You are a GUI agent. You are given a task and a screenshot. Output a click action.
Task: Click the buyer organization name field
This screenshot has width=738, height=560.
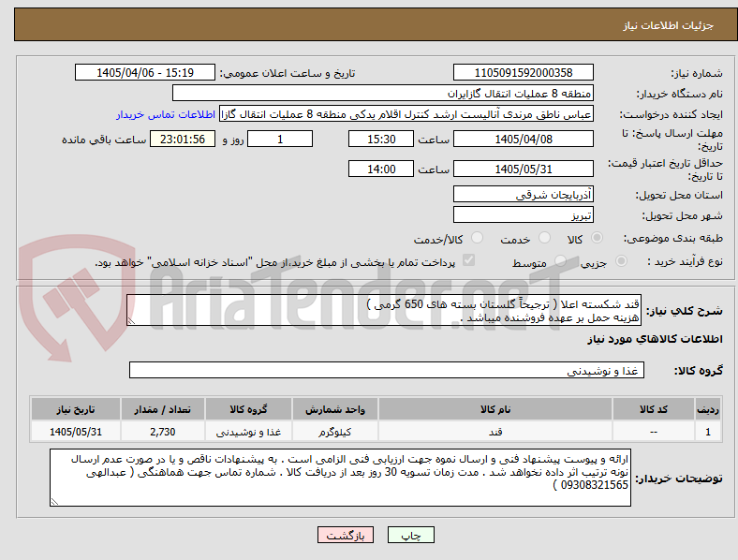click(x=383, y=93)
